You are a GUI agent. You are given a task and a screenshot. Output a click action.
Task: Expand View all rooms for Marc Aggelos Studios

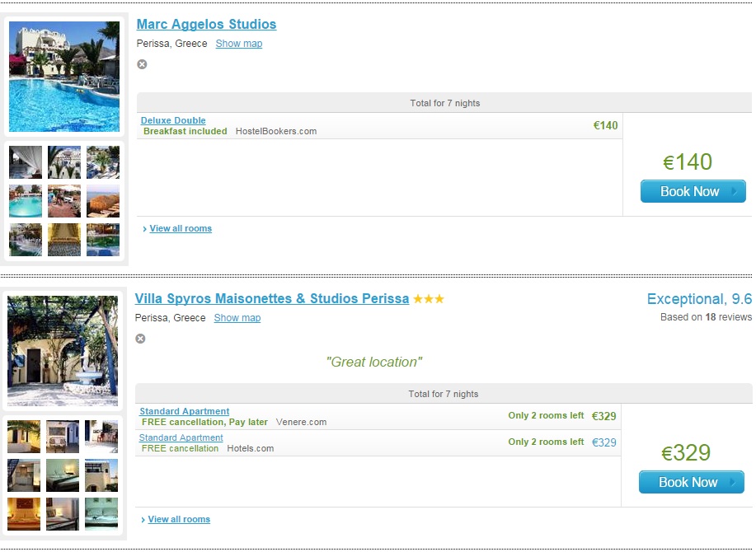[x=181, y=229]
